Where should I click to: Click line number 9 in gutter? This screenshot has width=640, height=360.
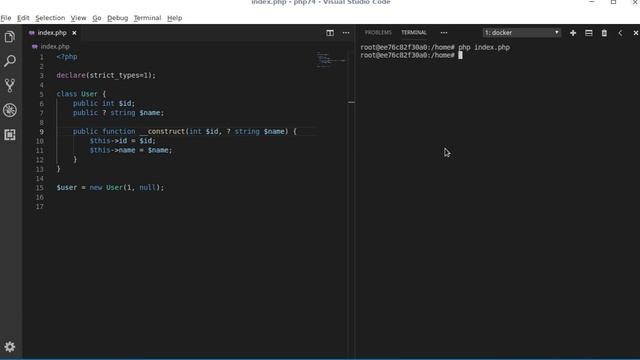tap(42, 132)
